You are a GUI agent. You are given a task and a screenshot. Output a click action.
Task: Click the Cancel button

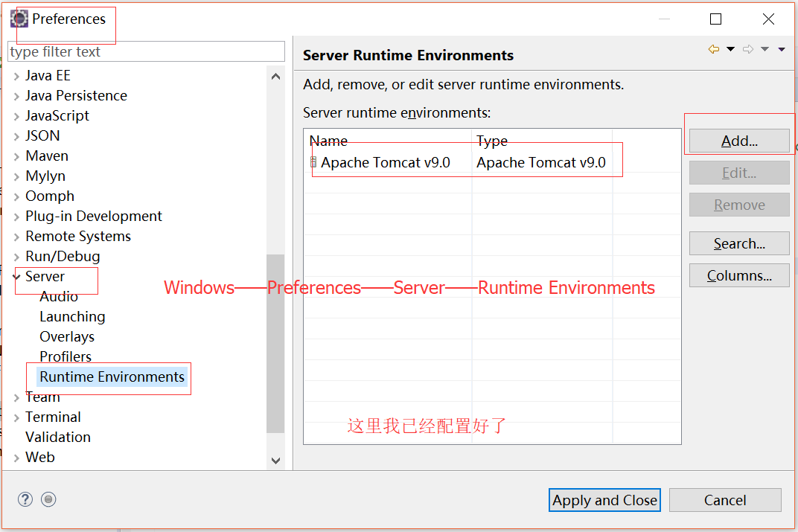click(x=725, y=500)
